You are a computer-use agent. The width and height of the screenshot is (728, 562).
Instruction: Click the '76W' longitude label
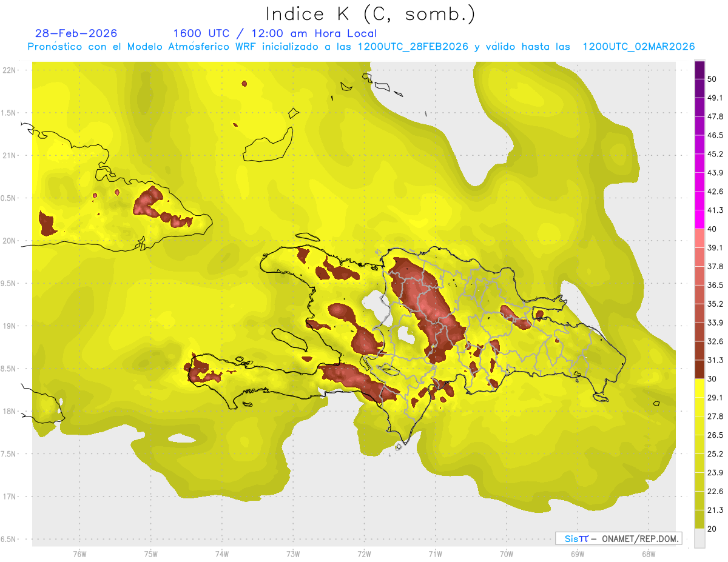[79, 553]
